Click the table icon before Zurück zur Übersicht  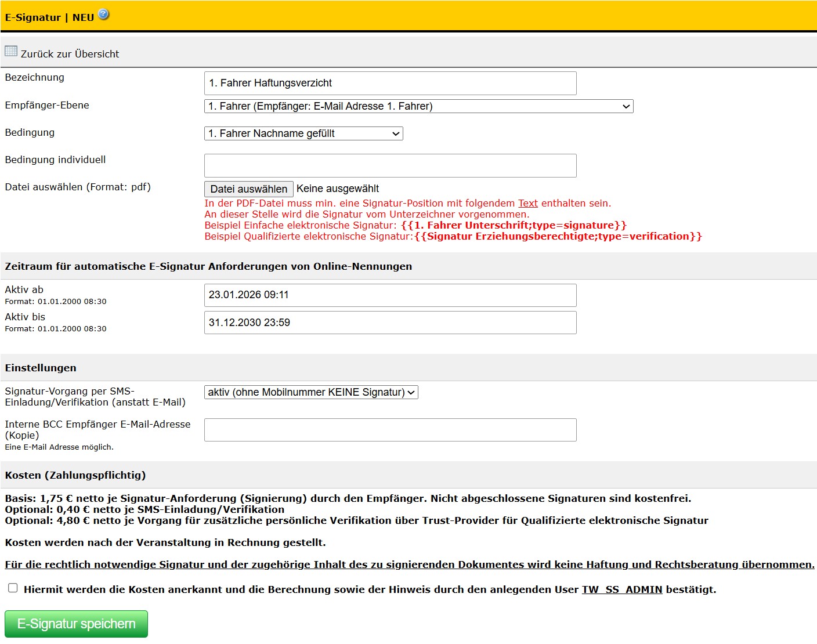click(11, 51)
